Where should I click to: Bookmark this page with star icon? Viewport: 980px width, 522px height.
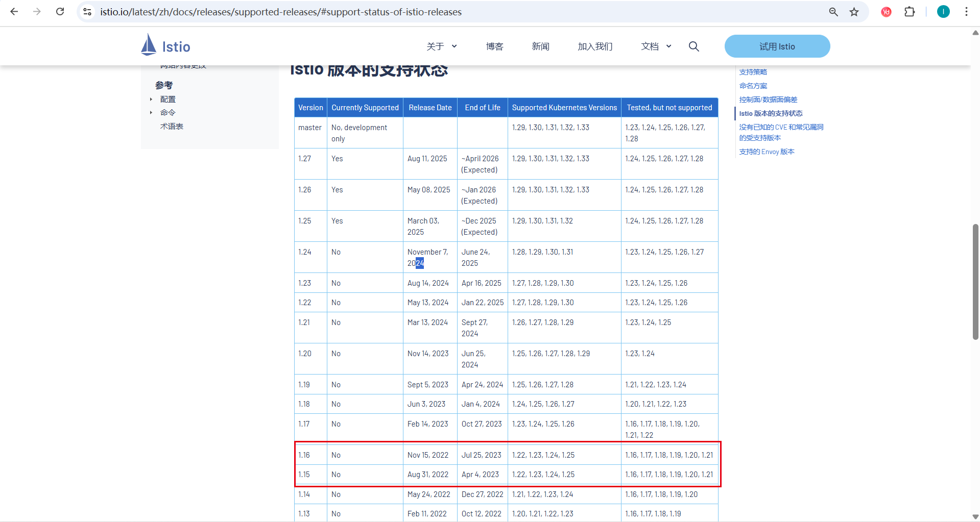[854, 12]
